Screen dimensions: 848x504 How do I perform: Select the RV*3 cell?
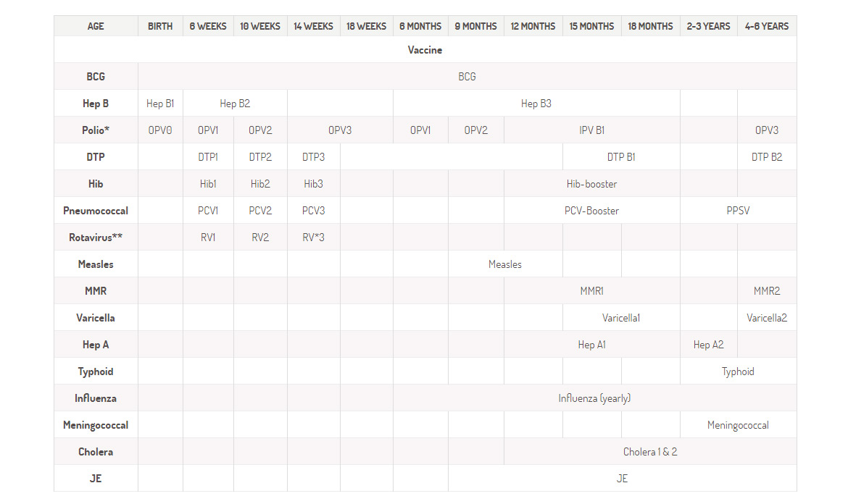coord(313,238)
